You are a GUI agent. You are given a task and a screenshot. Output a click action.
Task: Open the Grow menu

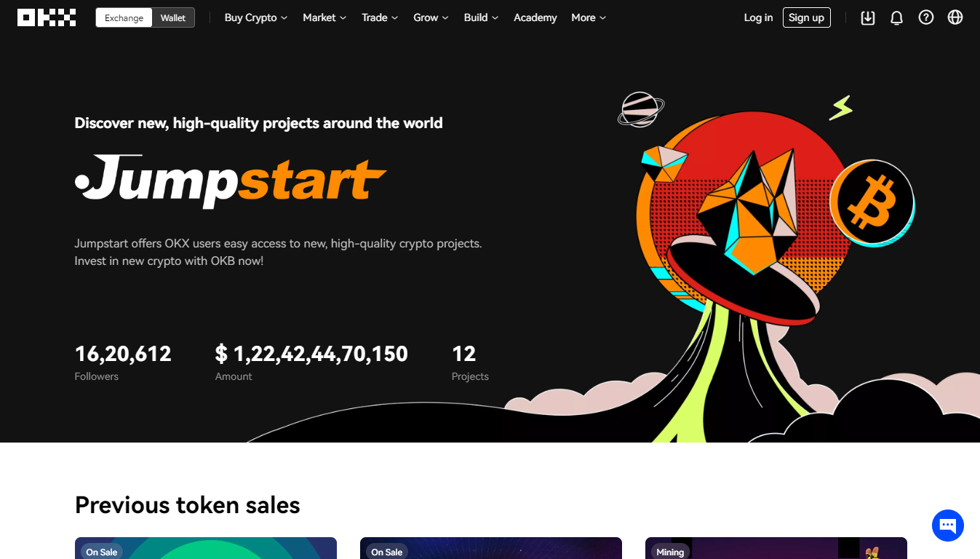(x=431, y=17)
